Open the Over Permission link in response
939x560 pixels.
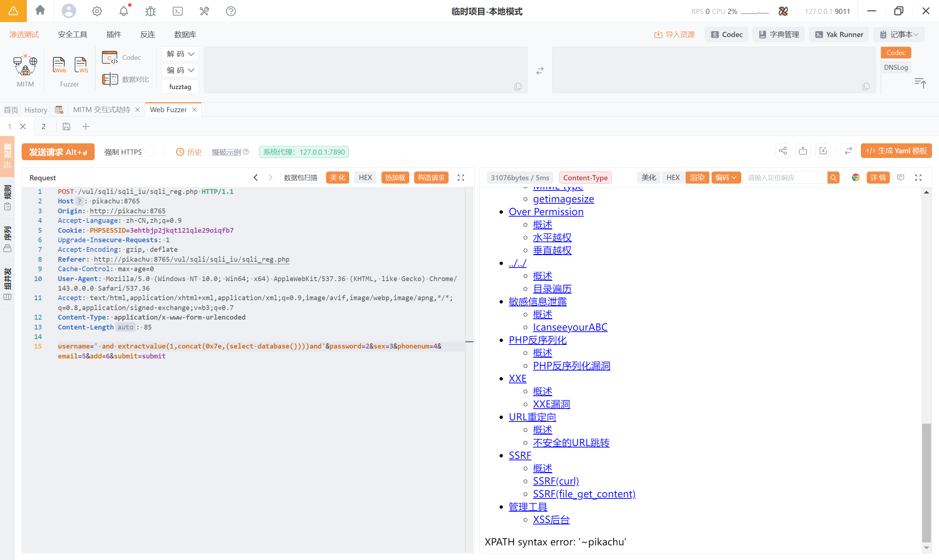545,211
